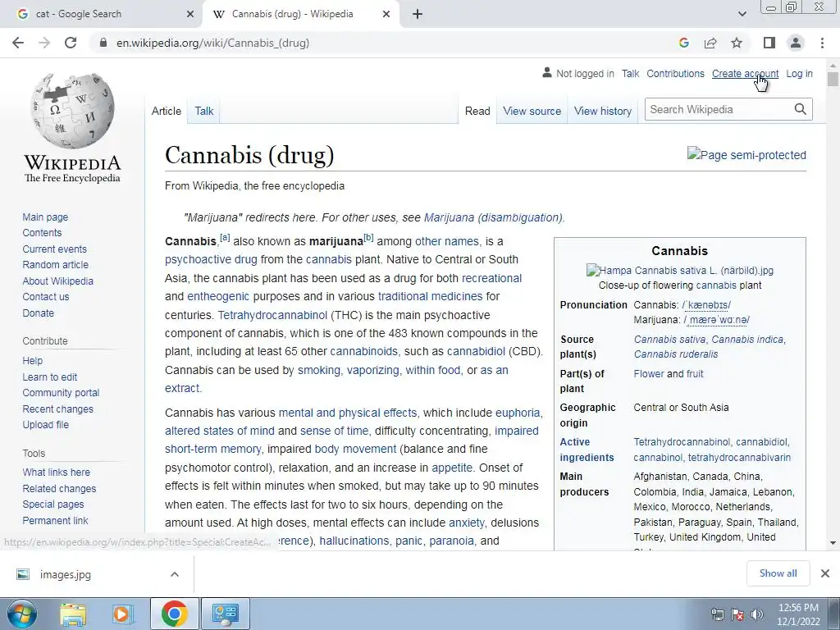Click Show all downloads button

(778, 573)
